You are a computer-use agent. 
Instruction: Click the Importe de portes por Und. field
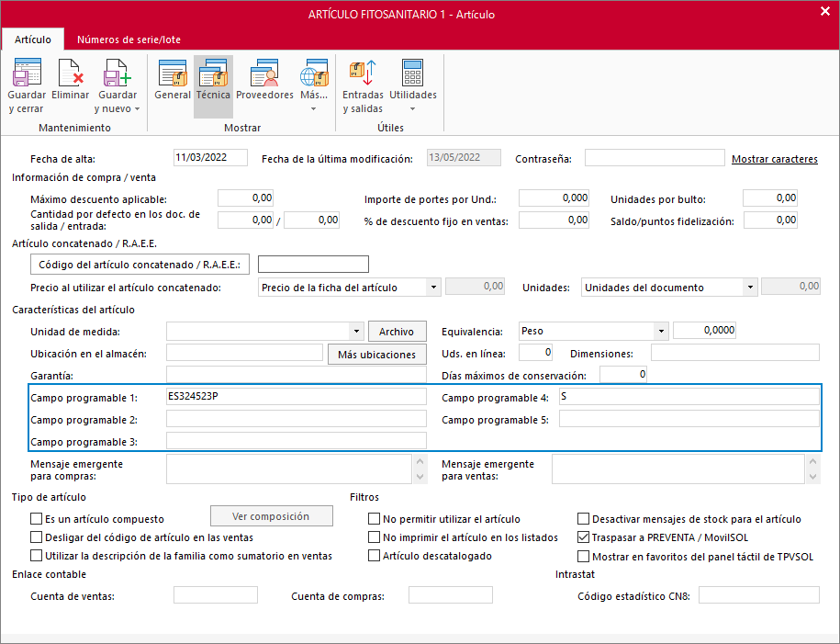pos(554,198)
